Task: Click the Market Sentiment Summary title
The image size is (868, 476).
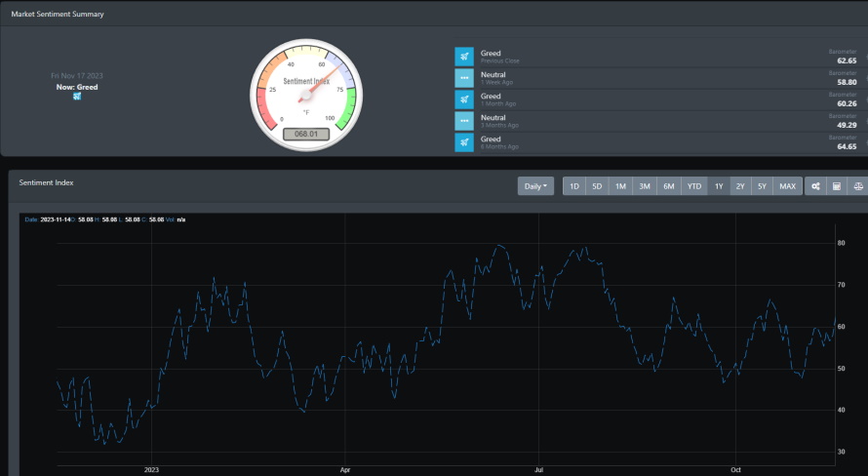Action: coord(58,14)
